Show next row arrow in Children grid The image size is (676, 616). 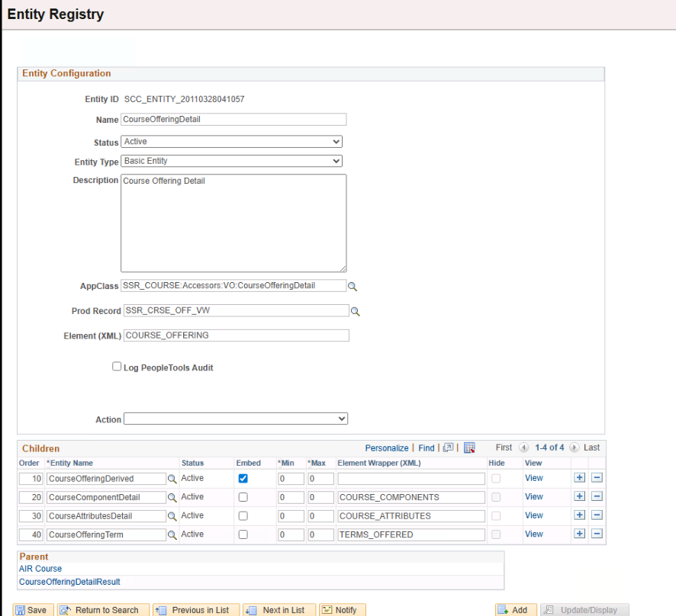tap(574, 448)
